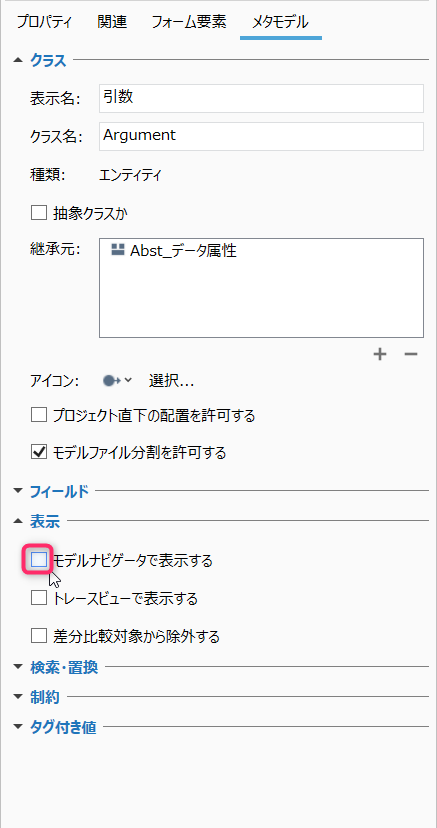Enable トレースビューで表示する option
The height and width of the screenshot is (828, 437).
click(39, 598)
